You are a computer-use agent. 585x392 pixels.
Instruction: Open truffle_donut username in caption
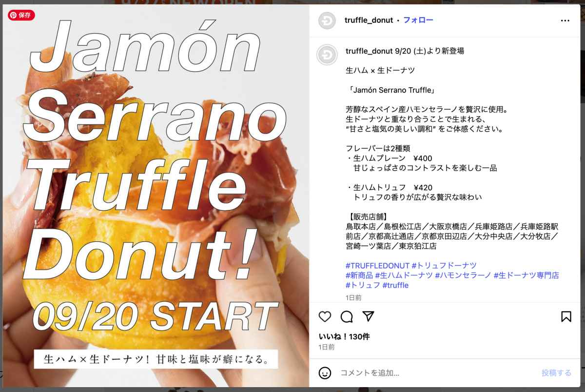pos(369,51)
